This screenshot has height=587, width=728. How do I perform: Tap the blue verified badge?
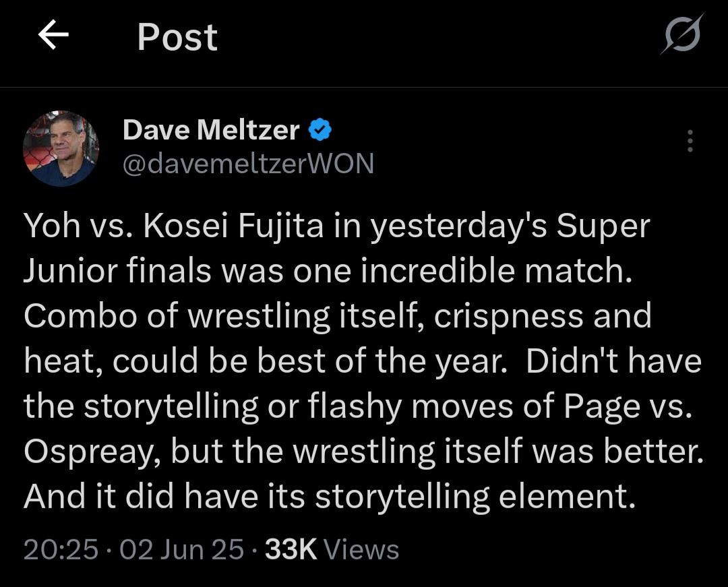[x=320, y=129]
